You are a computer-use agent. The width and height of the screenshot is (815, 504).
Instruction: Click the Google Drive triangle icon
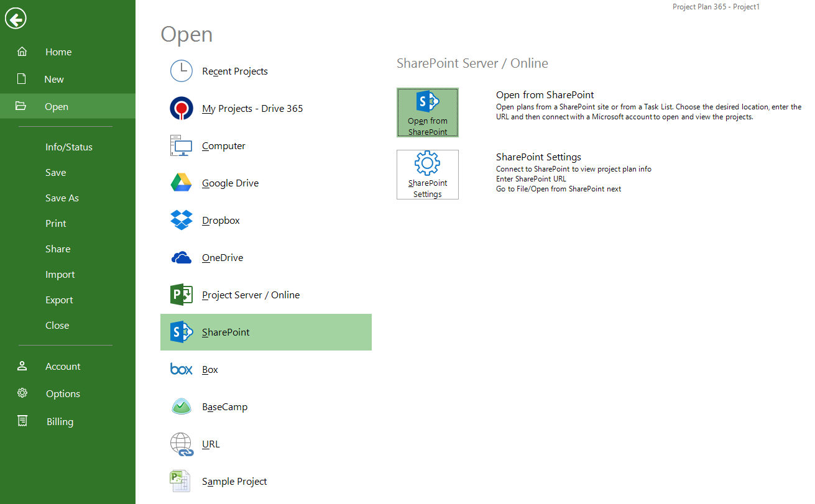[x=182, y=183]
